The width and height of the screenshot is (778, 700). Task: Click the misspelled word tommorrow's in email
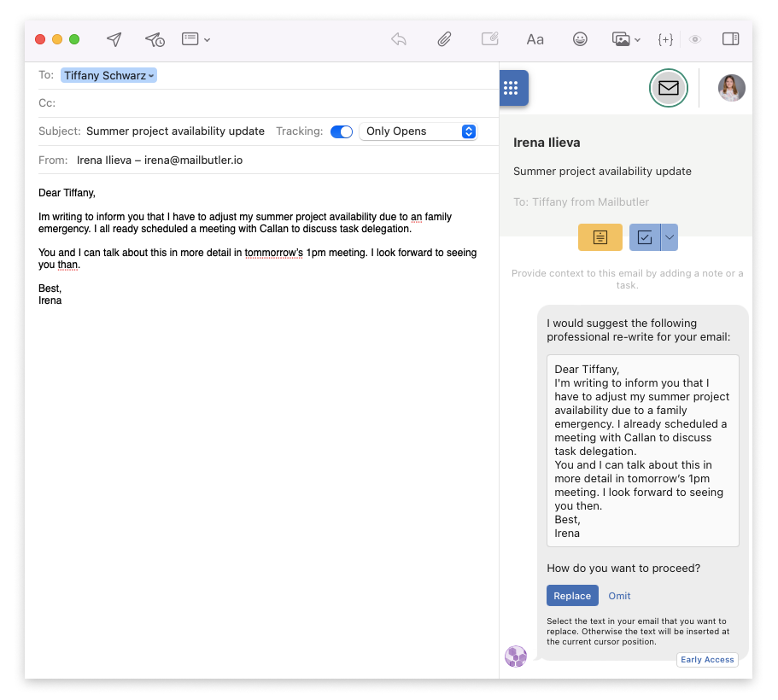pyautogui.click(x=273, y=253)
